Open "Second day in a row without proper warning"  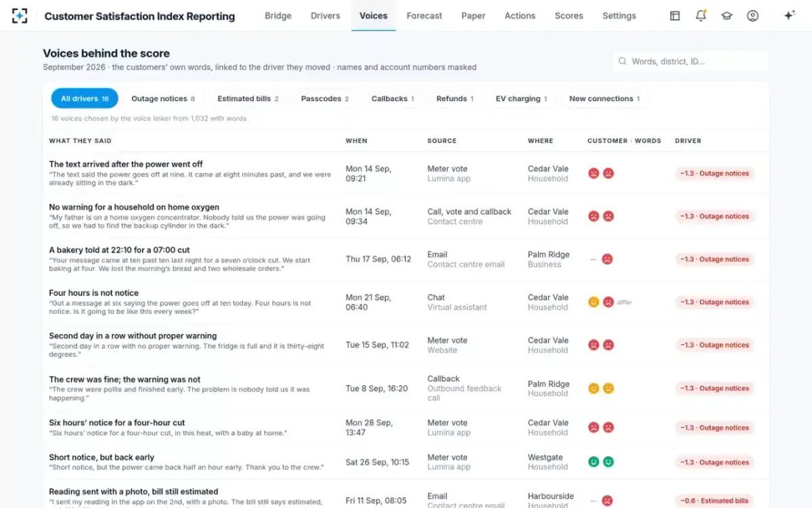[x=133, y=336]
